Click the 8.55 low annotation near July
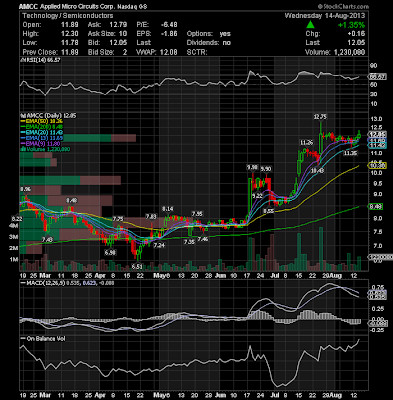Screen dimensions: 393x400 268,211
